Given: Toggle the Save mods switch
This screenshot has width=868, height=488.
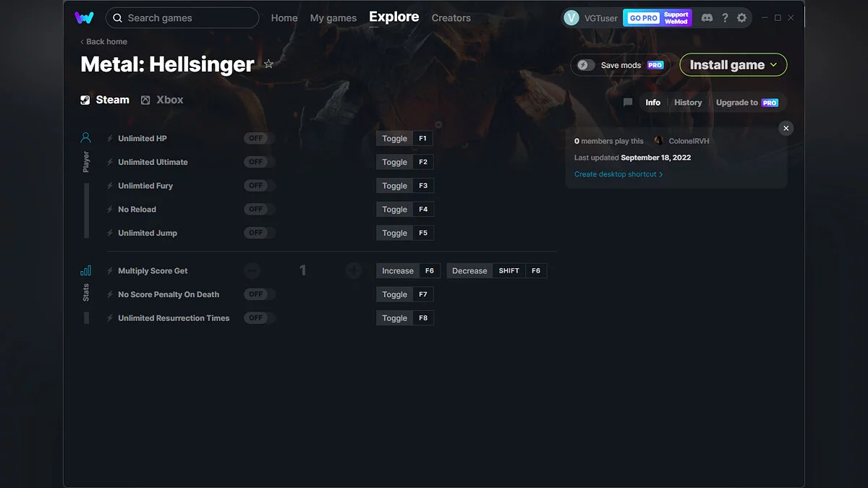Looking at the screenshot, I should pos(586,65).
